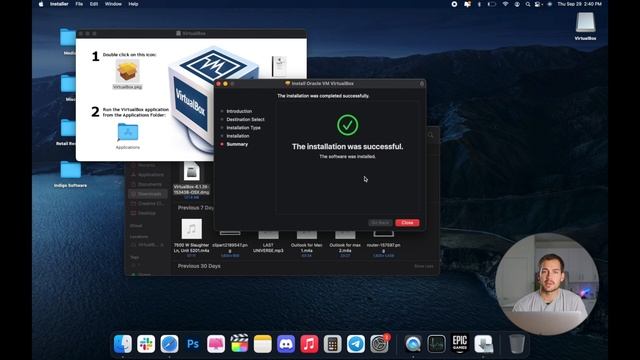Select the Installation Type installer step

coord(243,127)
